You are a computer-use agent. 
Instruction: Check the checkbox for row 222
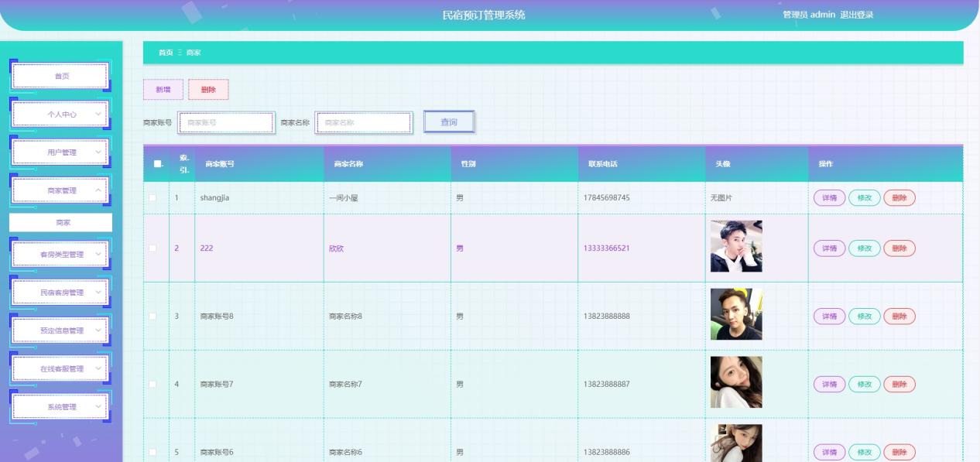(x=153, y=248)
